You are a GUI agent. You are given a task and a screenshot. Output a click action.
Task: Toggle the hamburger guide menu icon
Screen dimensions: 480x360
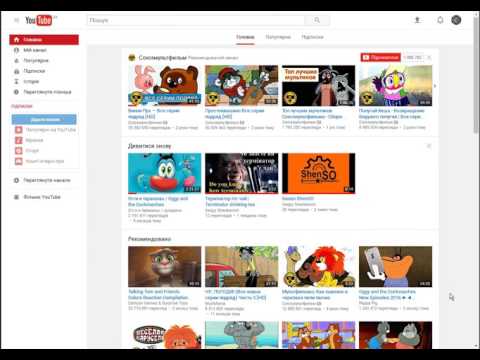point(16,20)
